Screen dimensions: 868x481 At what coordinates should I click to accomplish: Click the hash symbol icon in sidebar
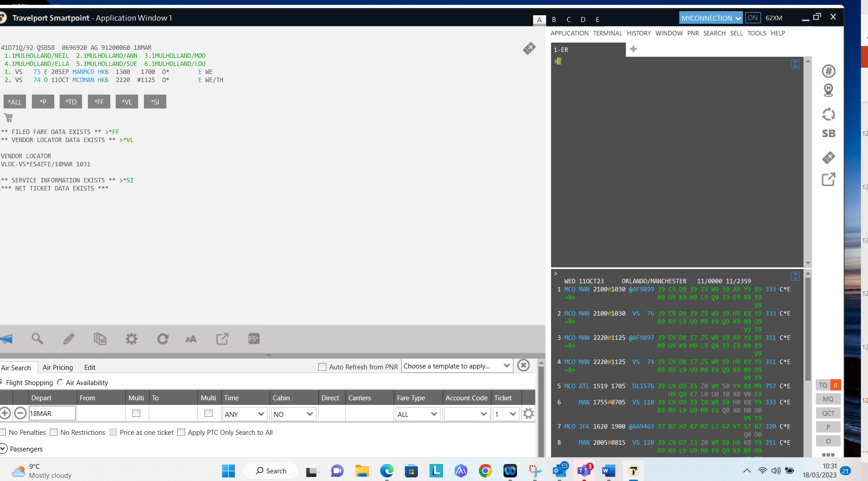pos(828,71)
